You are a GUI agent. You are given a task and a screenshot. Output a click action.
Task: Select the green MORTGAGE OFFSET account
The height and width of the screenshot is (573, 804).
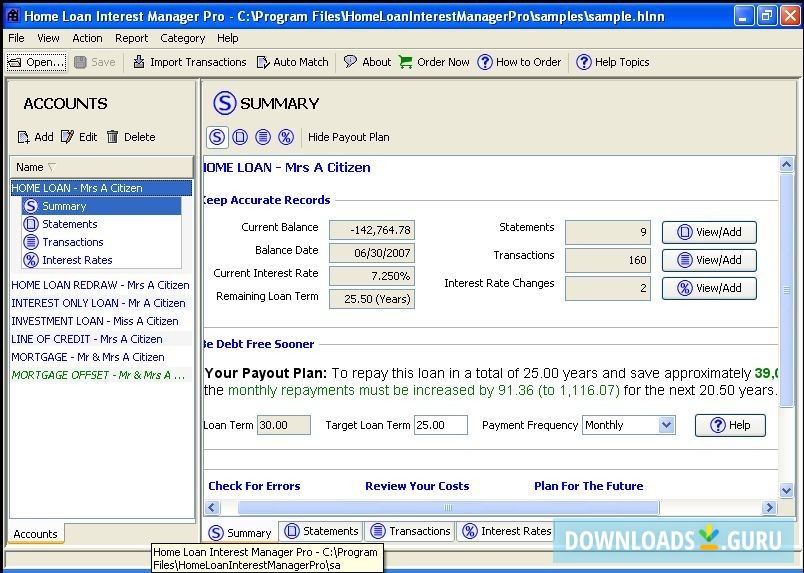pos(102,374)
